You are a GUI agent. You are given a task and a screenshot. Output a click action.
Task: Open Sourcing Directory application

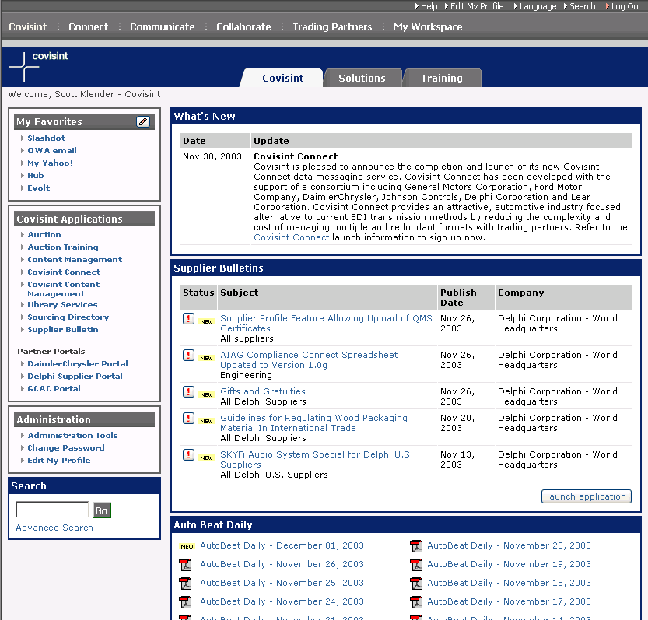(68, 317)
